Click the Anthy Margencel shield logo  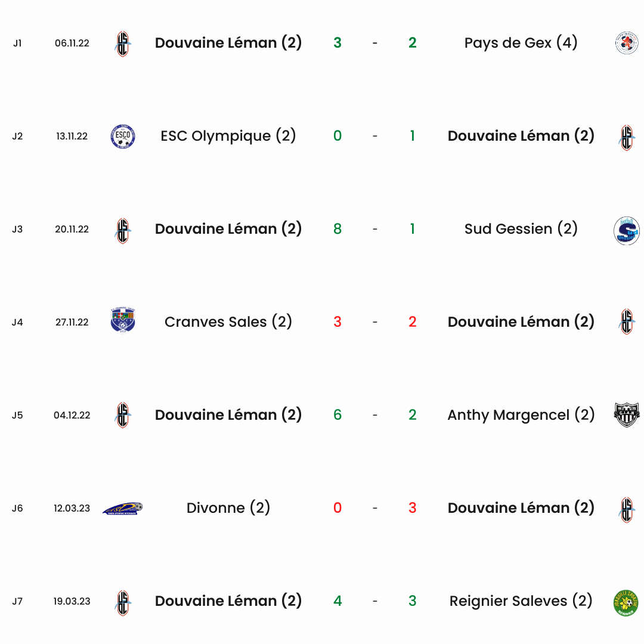point(626,415)
